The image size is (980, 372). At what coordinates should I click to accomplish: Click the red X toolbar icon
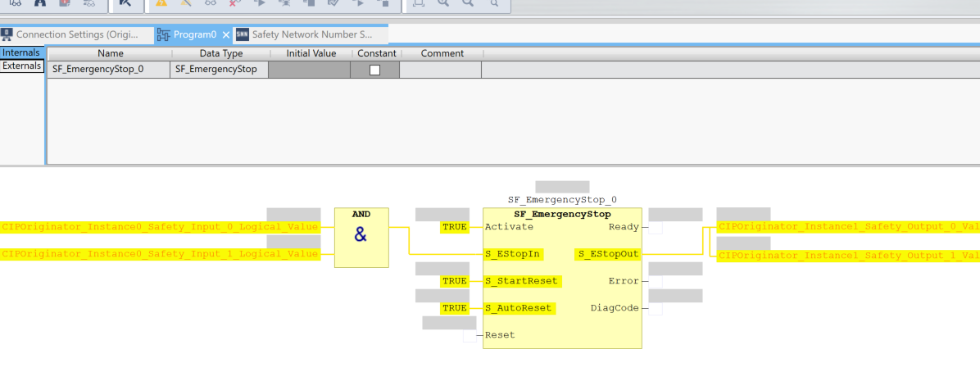(x=235, y=2)
